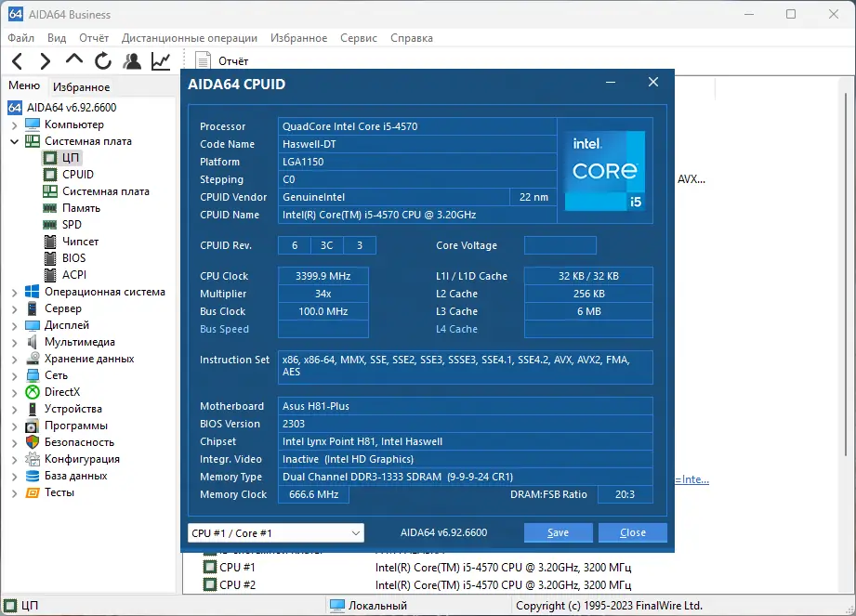Image resolution: width=856 pixels, height=616 pixels.
Task: Select the CPU #2 row in main list
Action: 417,585
